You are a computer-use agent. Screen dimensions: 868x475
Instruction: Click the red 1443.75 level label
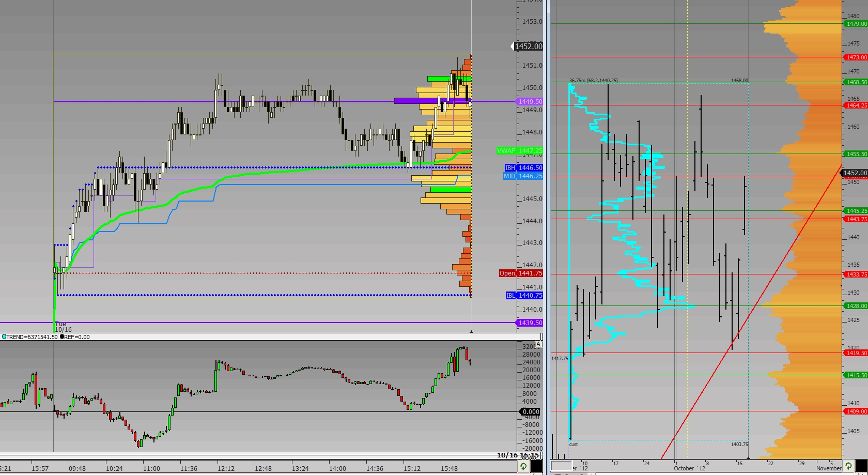coord(856,219)
